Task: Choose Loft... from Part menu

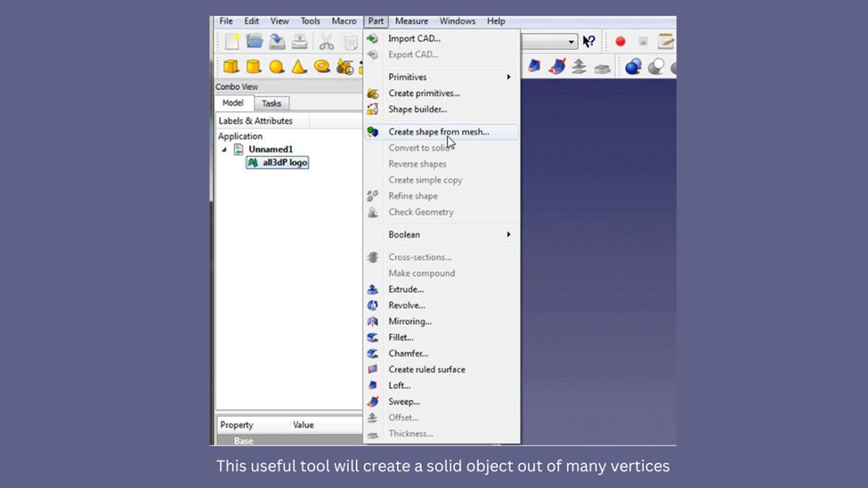Action: [442, 386]
